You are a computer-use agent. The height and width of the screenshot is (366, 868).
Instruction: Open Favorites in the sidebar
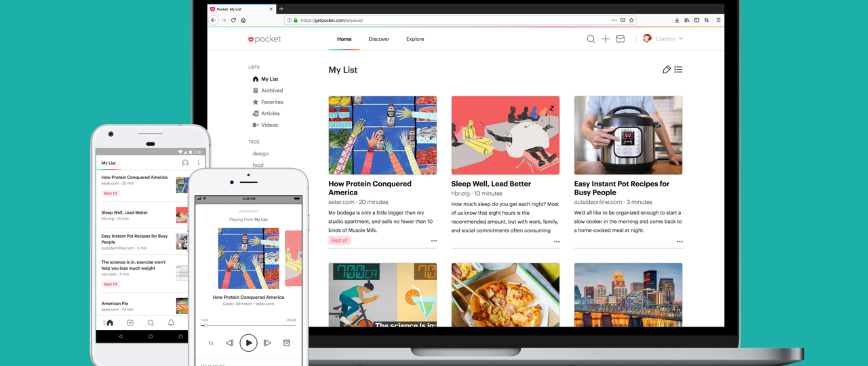tap(267, 102)
